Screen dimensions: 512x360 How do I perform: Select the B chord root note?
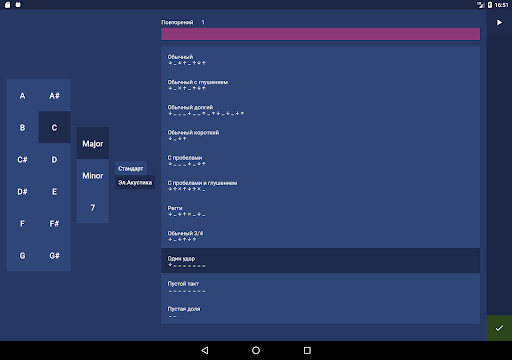22,128
